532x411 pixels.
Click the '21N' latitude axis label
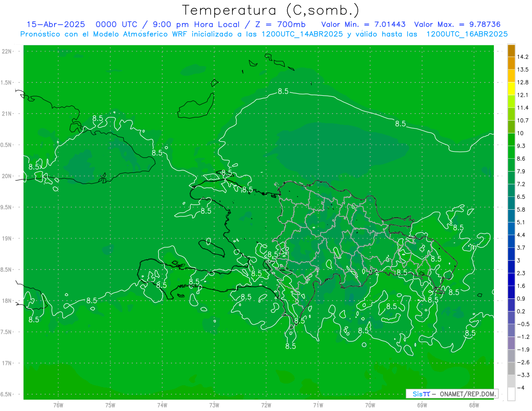pos(6,114)
